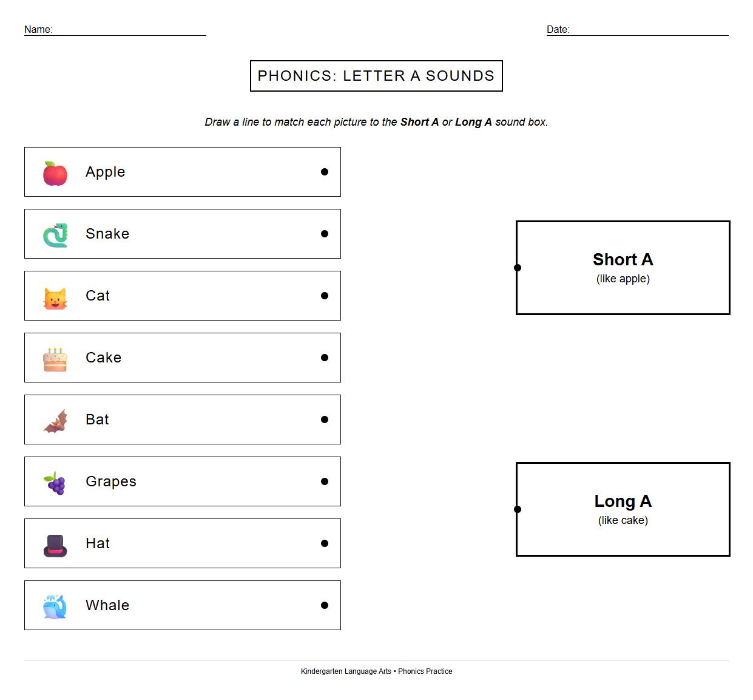Click the purple grapes picture
Viewport: 753px width, 700px height.
[56, 483]
